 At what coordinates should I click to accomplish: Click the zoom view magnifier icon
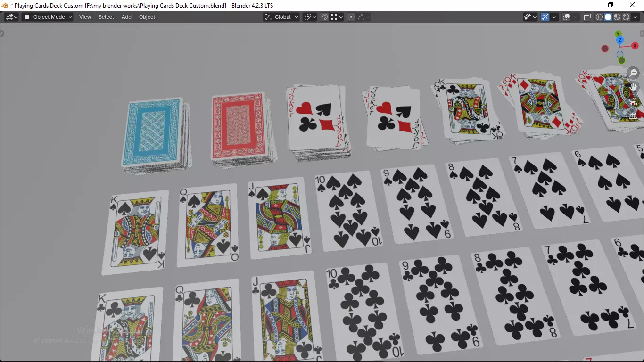(x=633, y=73)
